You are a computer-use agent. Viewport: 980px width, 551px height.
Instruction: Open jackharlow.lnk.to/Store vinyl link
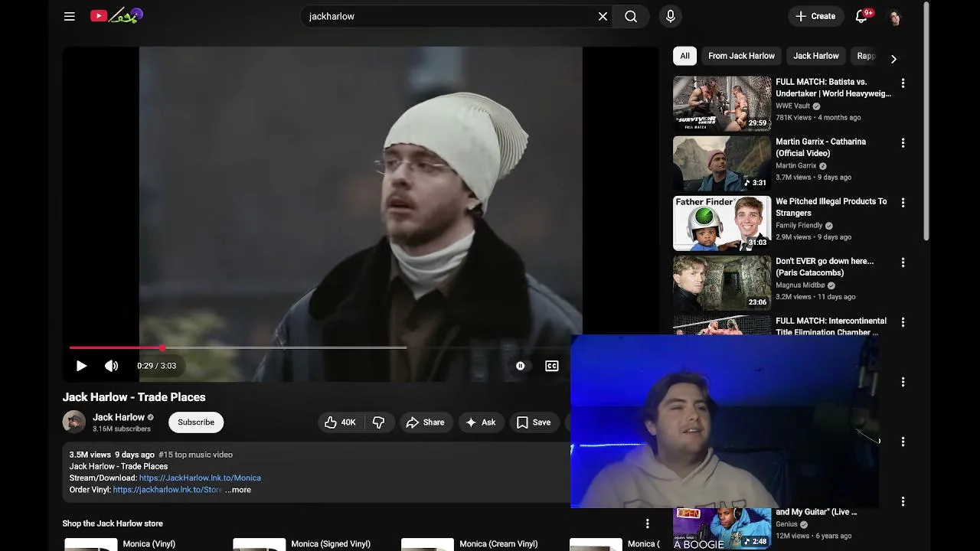(168, 490)
